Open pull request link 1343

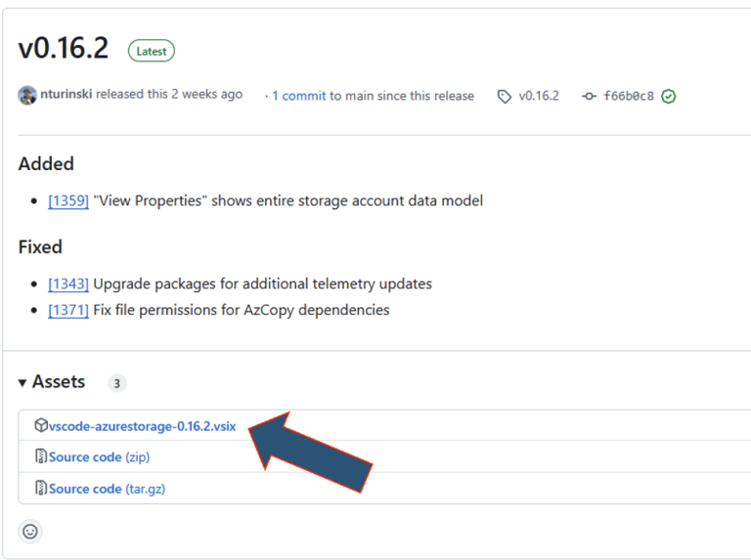pyautogui.click(x=68, y=283)
